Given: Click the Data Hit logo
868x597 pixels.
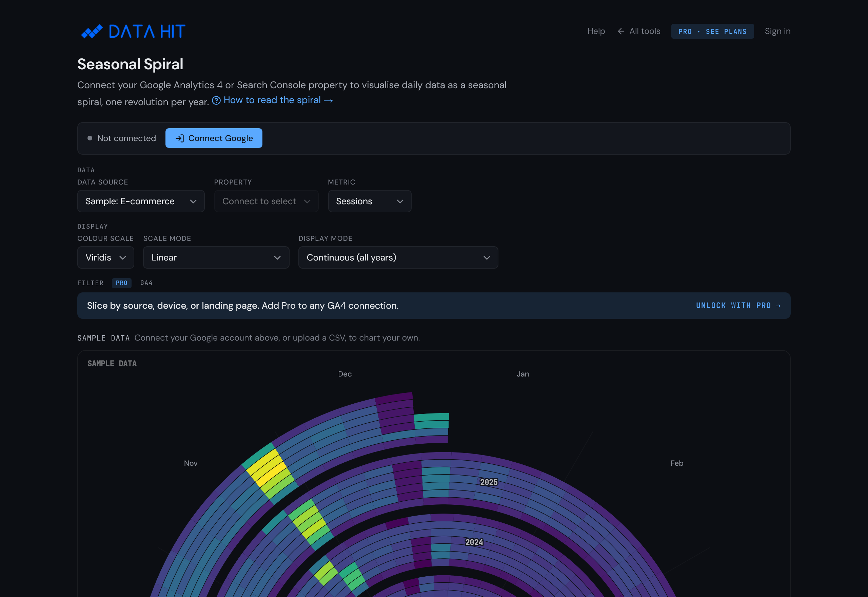Looking at the screenshot, I should coord(133,32).
